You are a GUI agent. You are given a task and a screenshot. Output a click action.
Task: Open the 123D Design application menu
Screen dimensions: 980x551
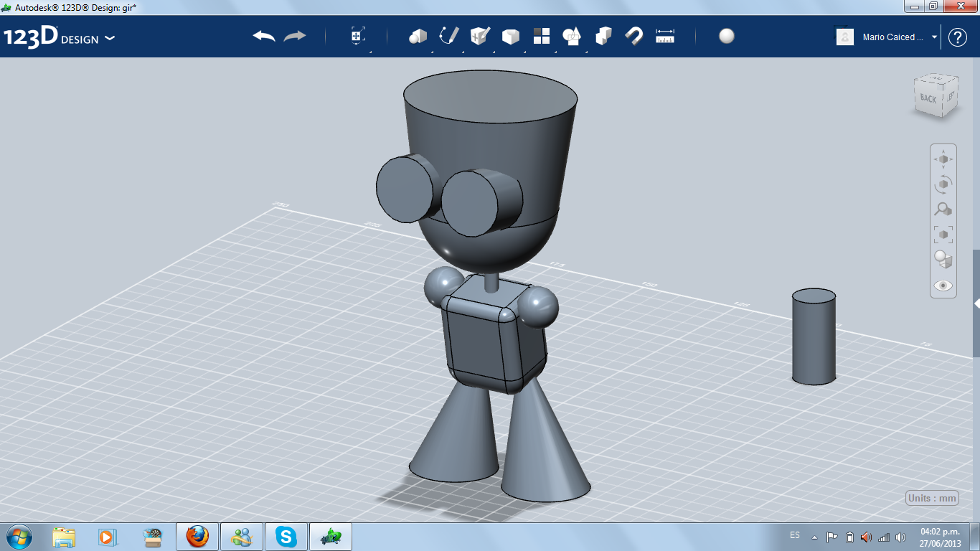[x=59, y=37]
